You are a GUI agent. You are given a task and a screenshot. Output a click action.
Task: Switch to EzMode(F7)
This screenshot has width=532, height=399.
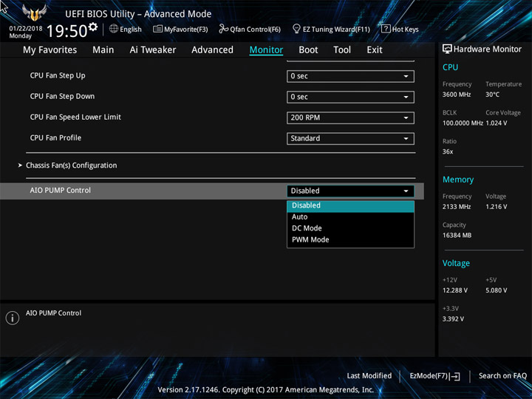pos(434,376)
